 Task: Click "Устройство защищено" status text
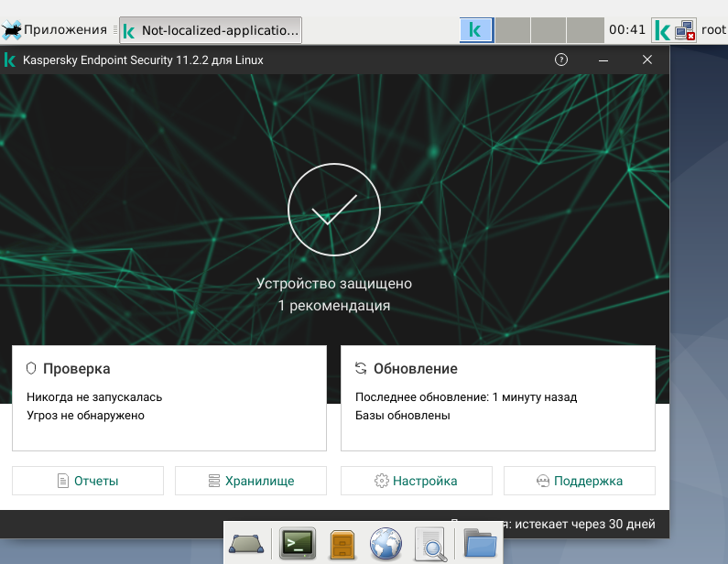334,284
